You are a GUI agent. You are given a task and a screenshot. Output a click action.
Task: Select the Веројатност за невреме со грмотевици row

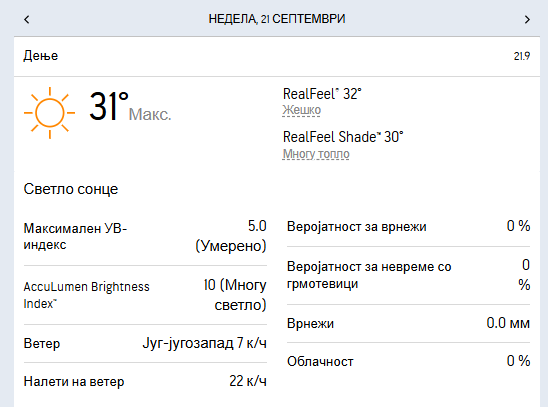[x=408, y=275]
